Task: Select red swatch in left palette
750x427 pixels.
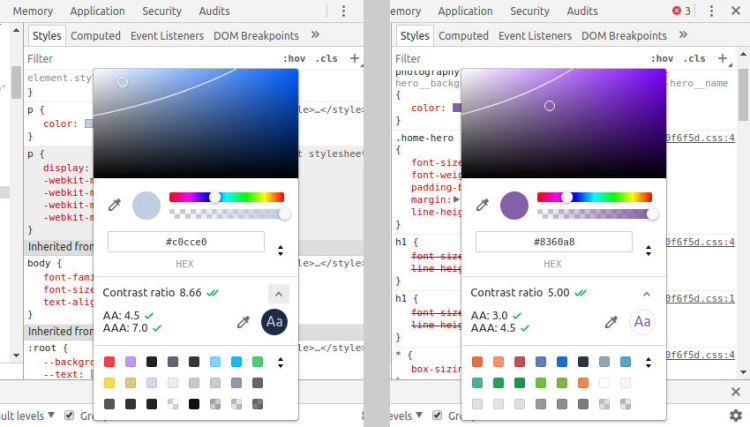Action: [110, 362]
